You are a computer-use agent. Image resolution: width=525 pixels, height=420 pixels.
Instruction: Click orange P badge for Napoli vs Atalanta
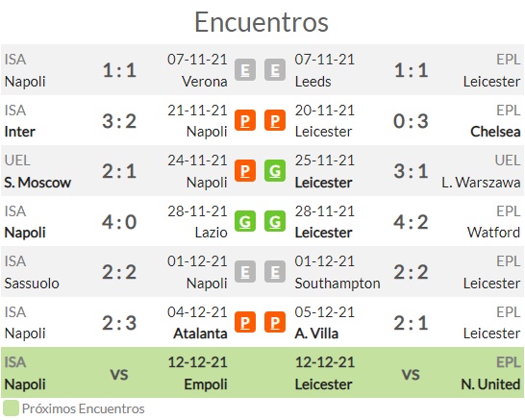[245, 322]
